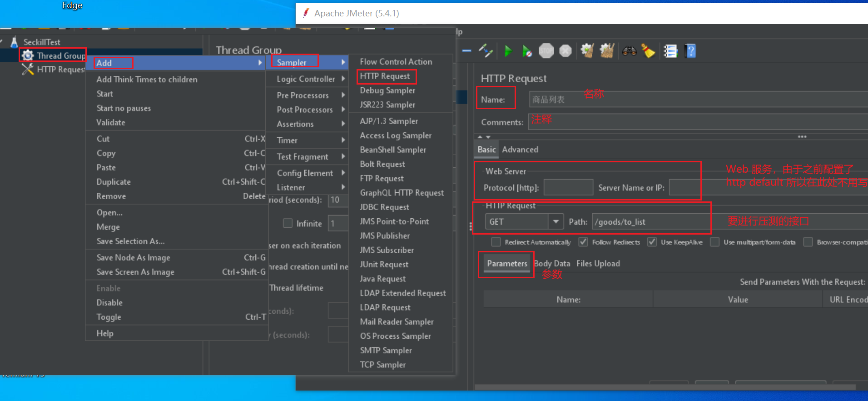Select SeckillTest node in tree
The image size is (868, 401).
point(42,42)
